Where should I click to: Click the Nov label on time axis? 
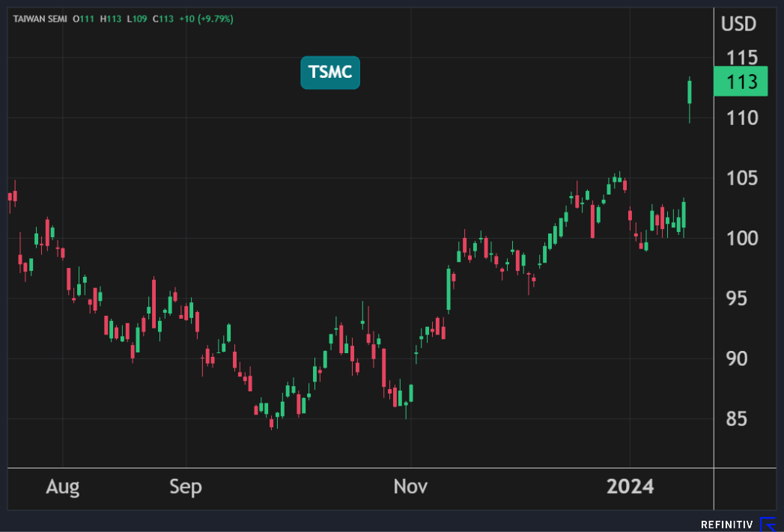tap(410, 487)
